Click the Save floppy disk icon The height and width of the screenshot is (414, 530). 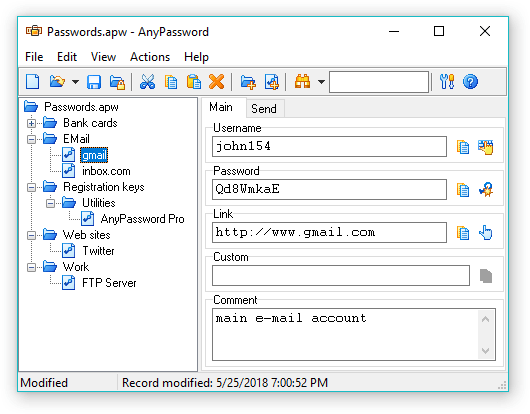coord(94,82)
